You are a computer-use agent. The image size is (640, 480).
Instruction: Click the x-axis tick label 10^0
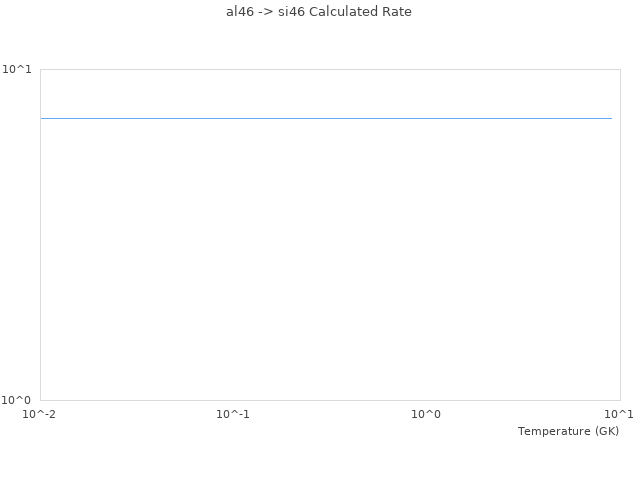click(427, 414)
